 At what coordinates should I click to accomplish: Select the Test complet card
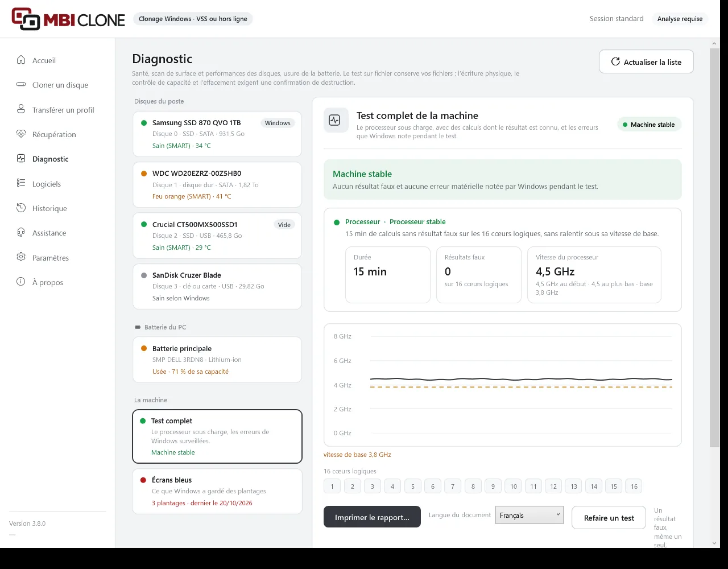pyautogui.click(x=217, y=436)
